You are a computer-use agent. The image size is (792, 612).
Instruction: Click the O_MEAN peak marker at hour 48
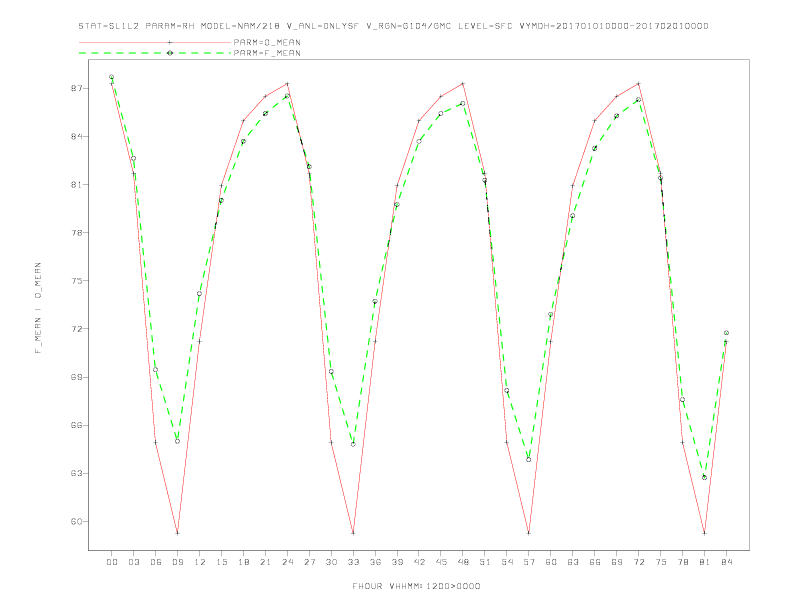[x=463, y=83]
